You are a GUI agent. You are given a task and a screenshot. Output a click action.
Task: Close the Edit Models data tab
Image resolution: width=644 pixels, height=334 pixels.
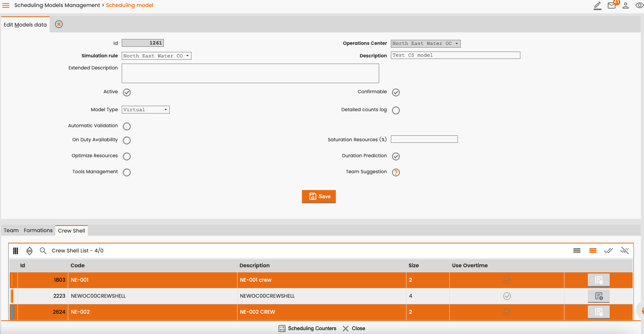tap(59, 24)
